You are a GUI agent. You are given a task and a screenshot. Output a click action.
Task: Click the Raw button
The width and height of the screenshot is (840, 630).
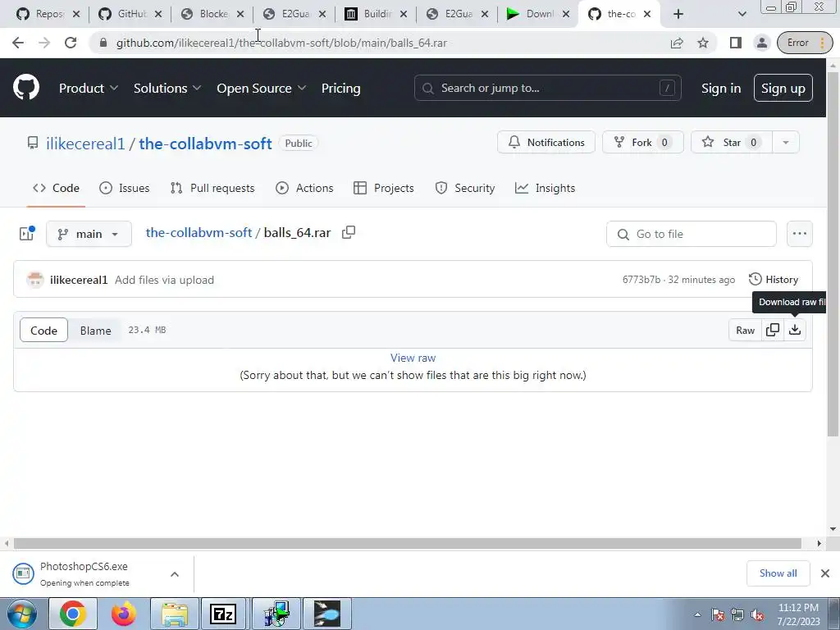pyautogui.click(x=745, y=331)
